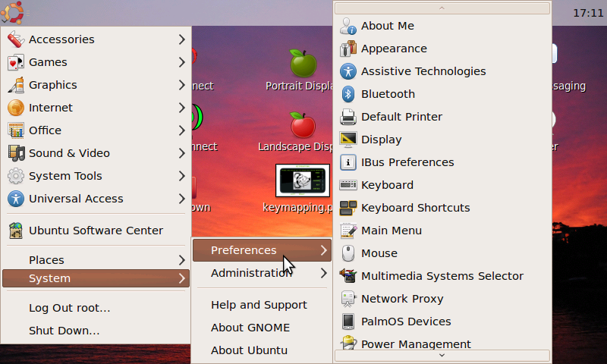
Task: Select Help and Support
Action: [x=259, y=305]
